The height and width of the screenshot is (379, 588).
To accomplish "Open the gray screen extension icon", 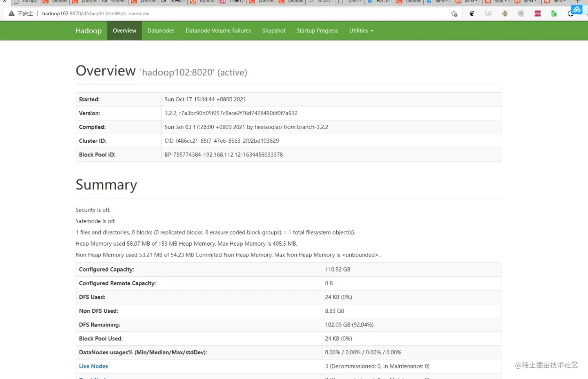I will (488, 14).
